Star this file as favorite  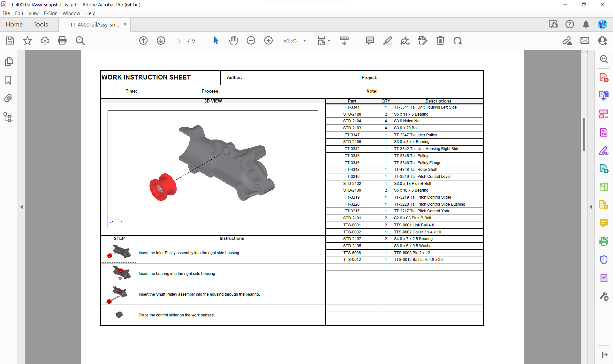pos(27,41)
